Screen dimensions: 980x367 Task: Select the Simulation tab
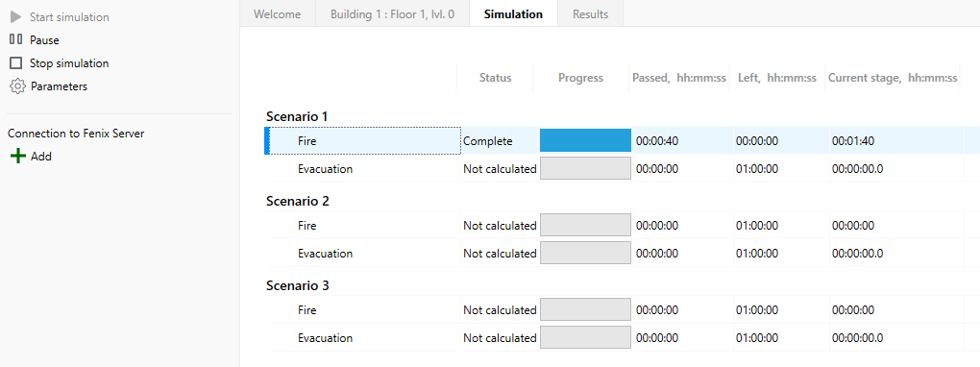pyautogui.click(x=513, y=13)
